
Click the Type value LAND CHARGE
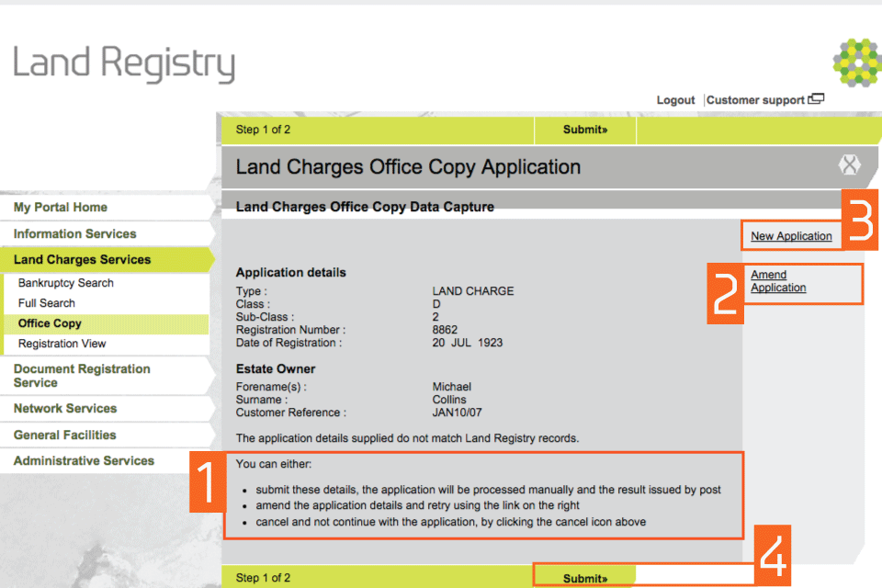tap(473, 291)
